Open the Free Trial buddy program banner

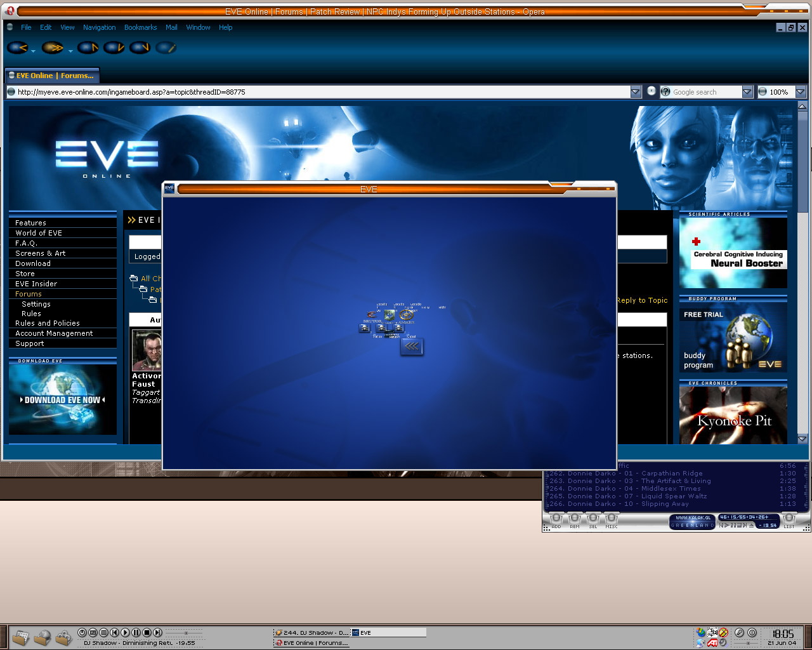pyautogui.click(x=733, y=338)
